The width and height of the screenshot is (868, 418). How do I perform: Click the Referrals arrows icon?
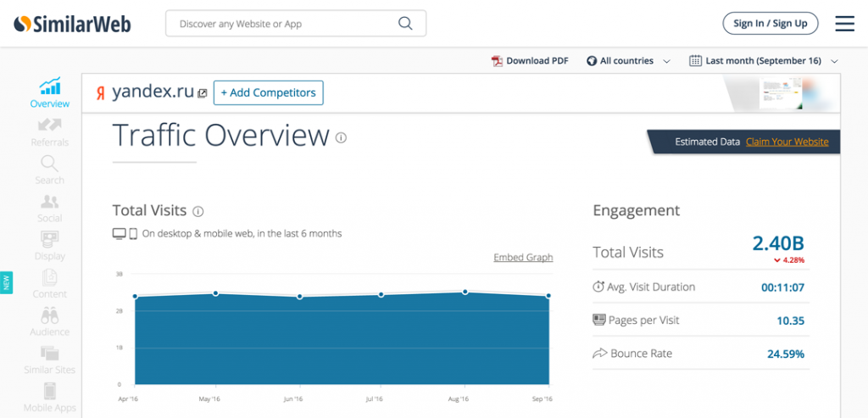pos(50,125)
